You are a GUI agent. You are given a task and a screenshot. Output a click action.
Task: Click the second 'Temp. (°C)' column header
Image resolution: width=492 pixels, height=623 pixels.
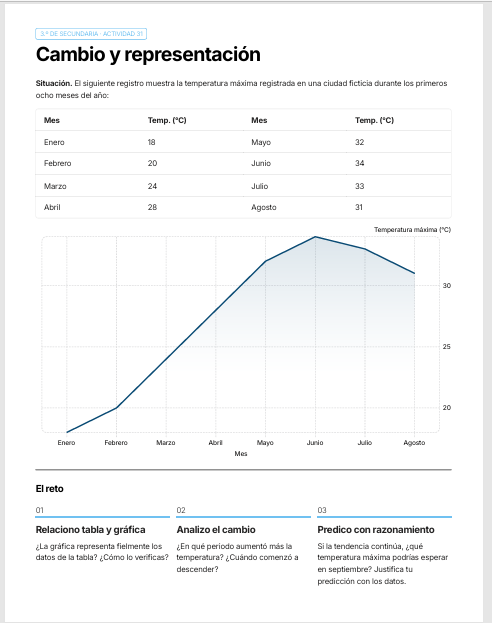click(x=374, y=120)
